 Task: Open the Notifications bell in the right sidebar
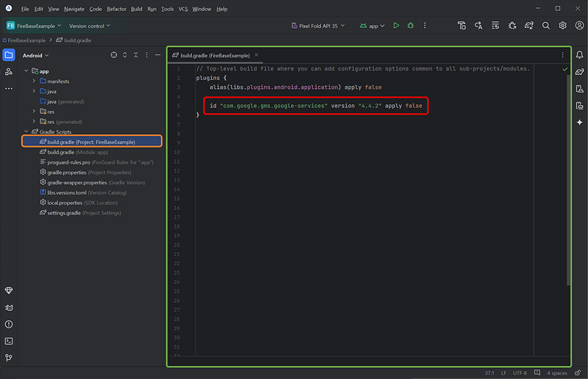pos(579,55)
